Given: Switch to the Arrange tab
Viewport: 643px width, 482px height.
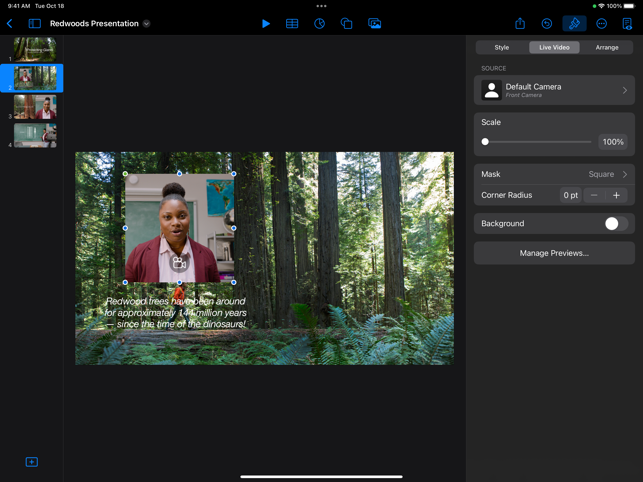Looking at the screenshot, I should (606, 47).
